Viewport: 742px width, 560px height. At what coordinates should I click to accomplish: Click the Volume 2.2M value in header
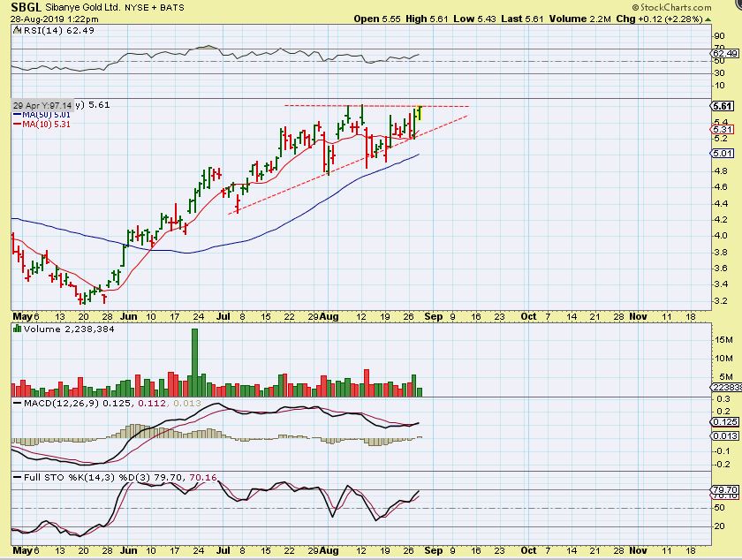[580, 19]
